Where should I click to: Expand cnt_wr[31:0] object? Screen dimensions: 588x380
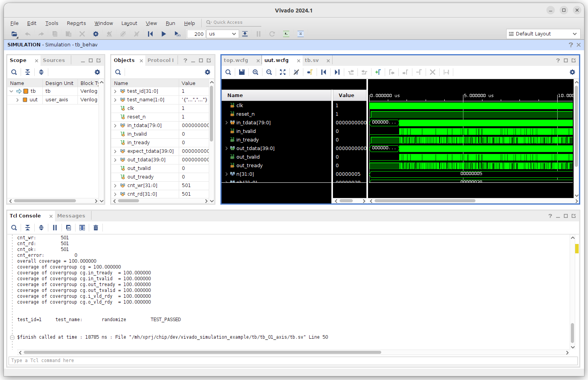pos(115,186)
